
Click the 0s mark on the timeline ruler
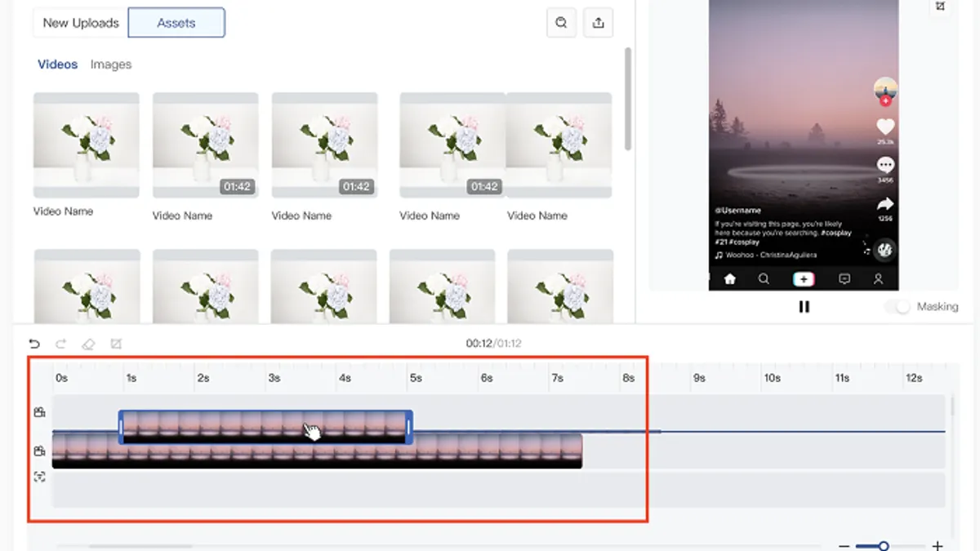pos(61,378)
